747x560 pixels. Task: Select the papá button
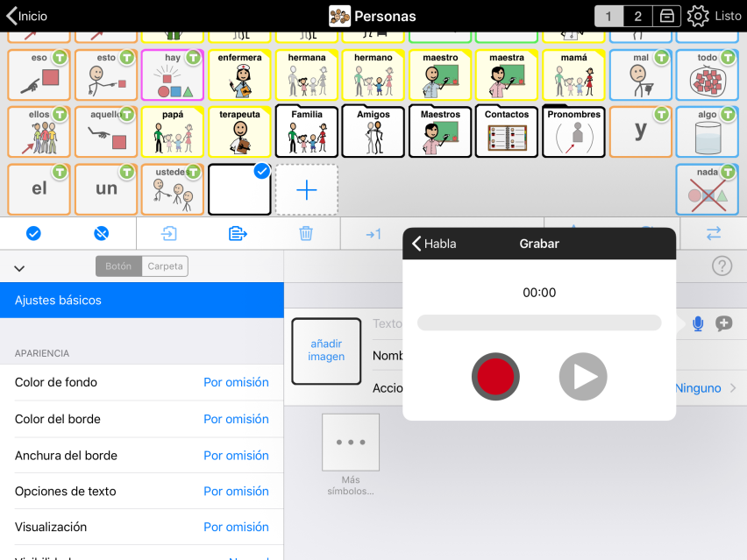(173, 132)
